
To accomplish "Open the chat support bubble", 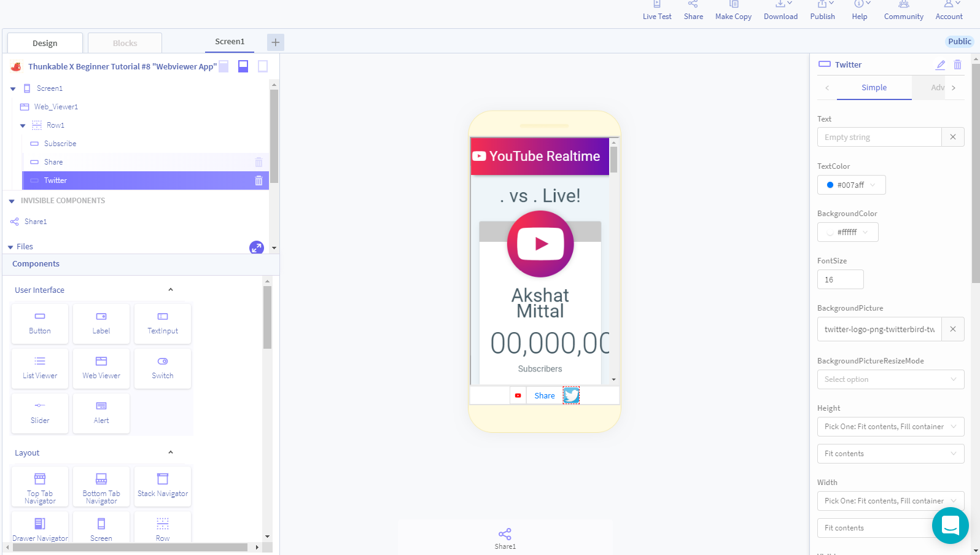I will tap(950, 526).
